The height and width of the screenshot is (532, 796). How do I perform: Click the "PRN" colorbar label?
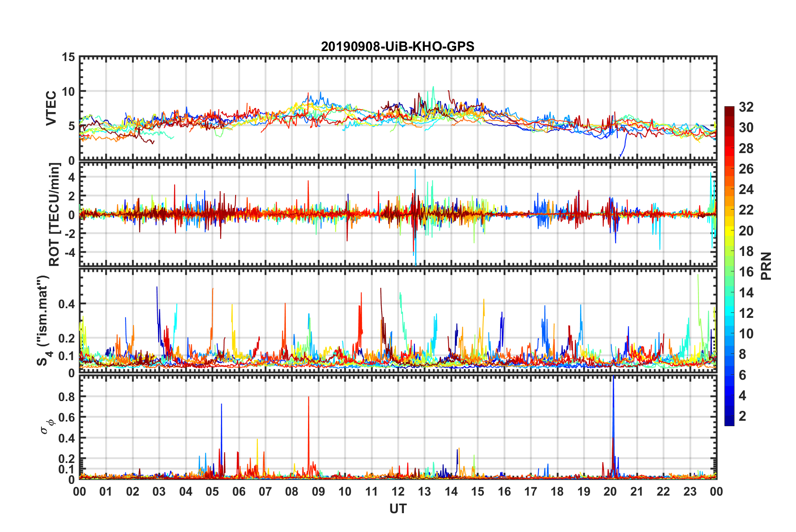[x=766, y=266]
